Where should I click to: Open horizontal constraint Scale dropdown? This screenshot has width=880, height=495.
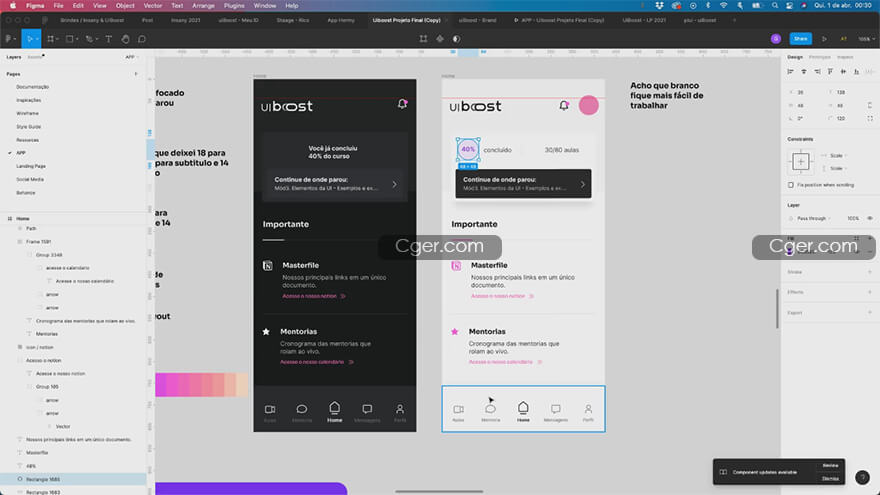(838, 155)
